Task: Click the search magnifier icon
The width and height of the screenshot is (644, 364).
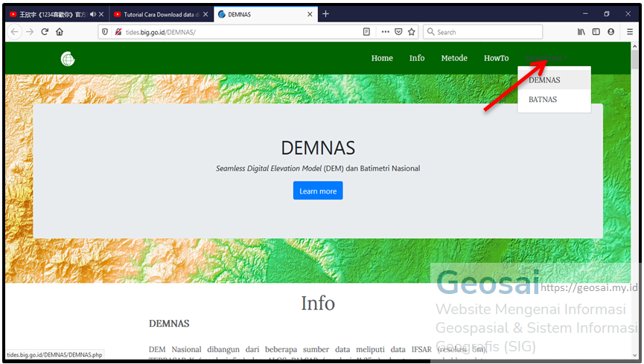Action: click(x=430, y=31)
